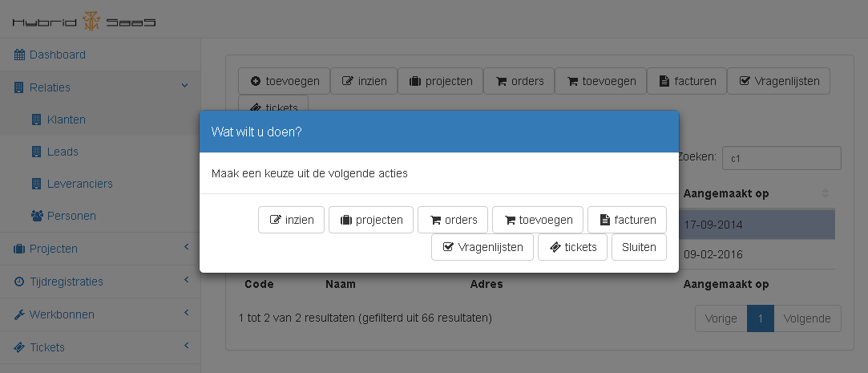
Task: Select orders in the dialog
Action: pos(453,220)
